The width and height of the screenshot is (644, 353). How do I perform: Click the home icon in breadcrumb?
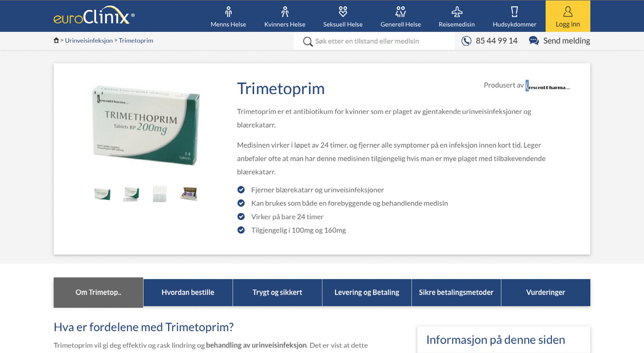coord(56,40)
